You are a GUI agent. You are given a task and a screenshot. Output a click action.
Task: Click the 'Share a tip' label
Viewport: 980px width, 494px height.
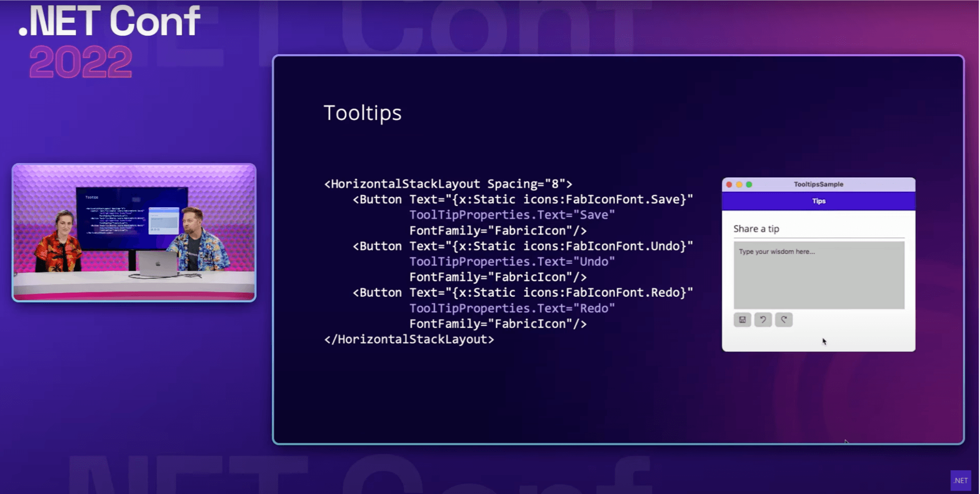pos(756,229)
